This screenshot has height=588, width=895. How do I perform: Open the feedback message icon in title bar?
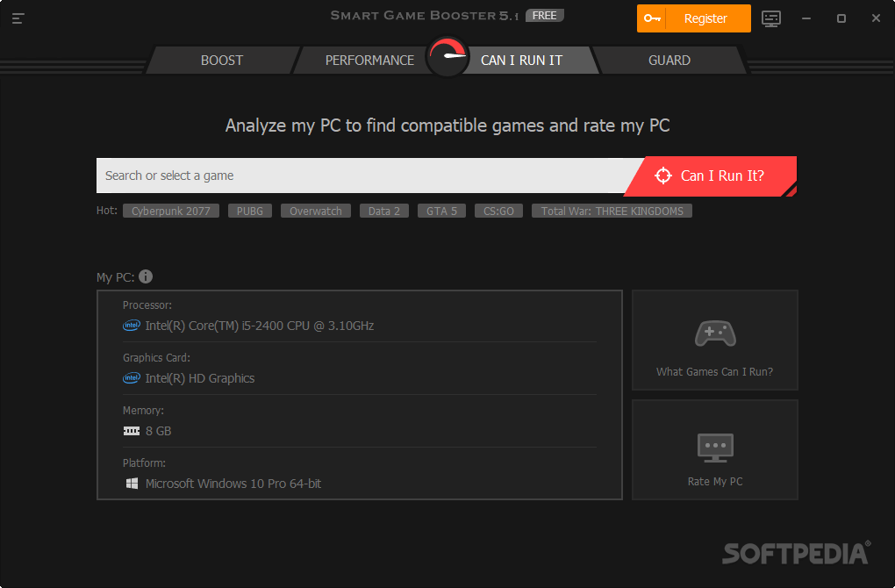(771, 18)
